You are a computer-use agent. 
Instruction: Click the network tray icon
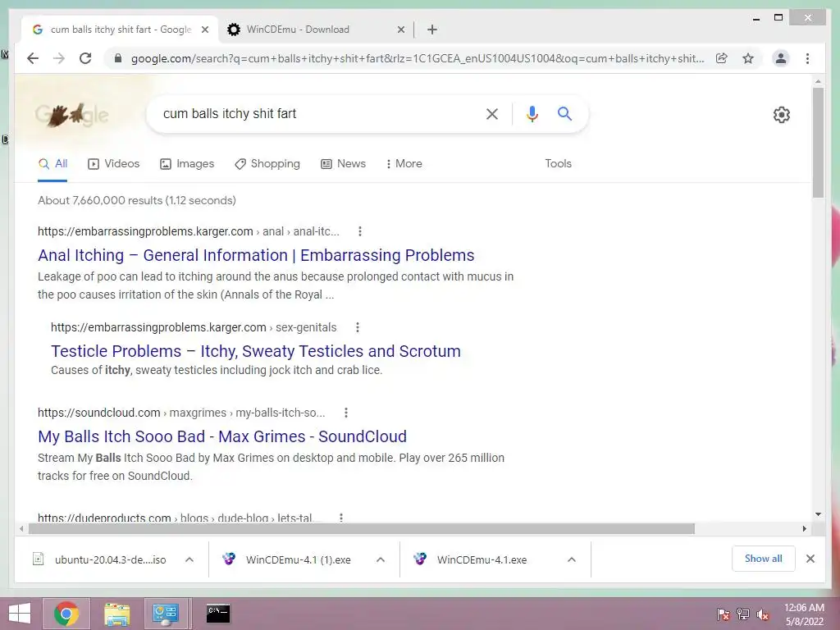(x=743, y=614)
